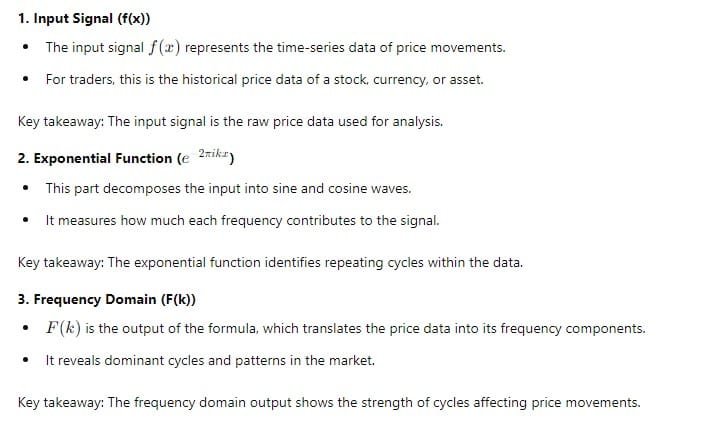The image size is (705, 428).
Task: Click the "2. Exponential Function" heading
Action: [x=95, y=158]
